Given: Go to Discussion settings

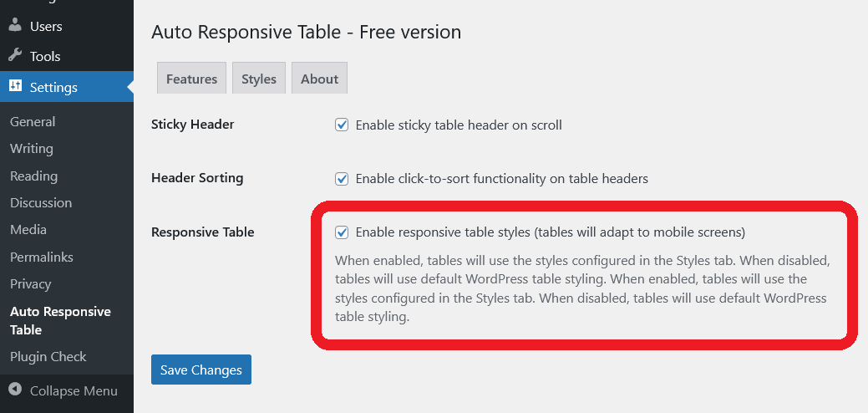Looking at the screenshot, I should [41, 202].
